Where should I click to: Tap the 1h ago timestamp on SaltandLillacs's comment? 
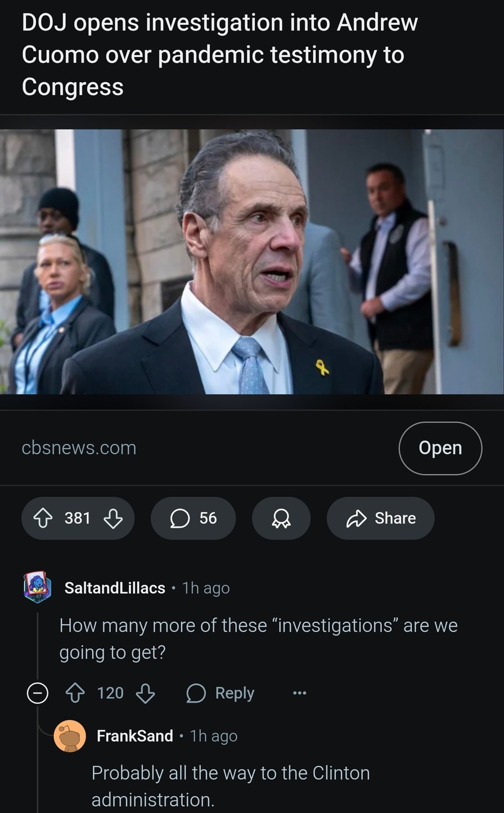click(206, 588)
